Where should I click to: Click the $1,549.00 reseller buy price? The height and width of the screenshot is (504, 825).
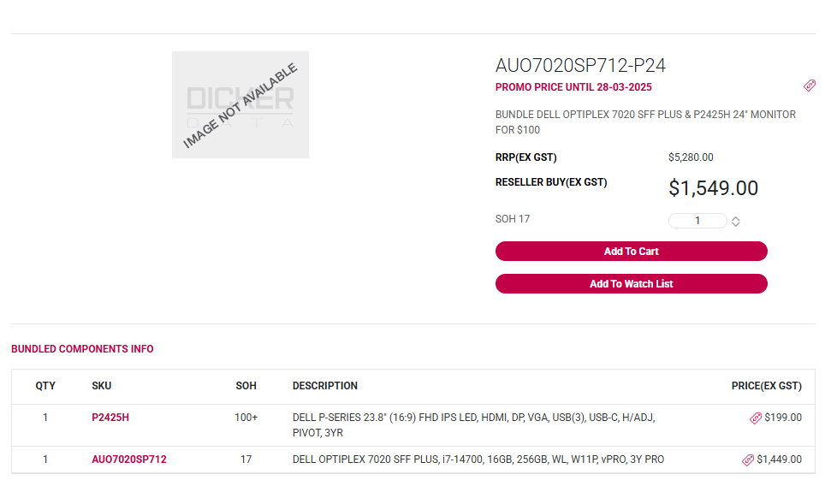713,188
